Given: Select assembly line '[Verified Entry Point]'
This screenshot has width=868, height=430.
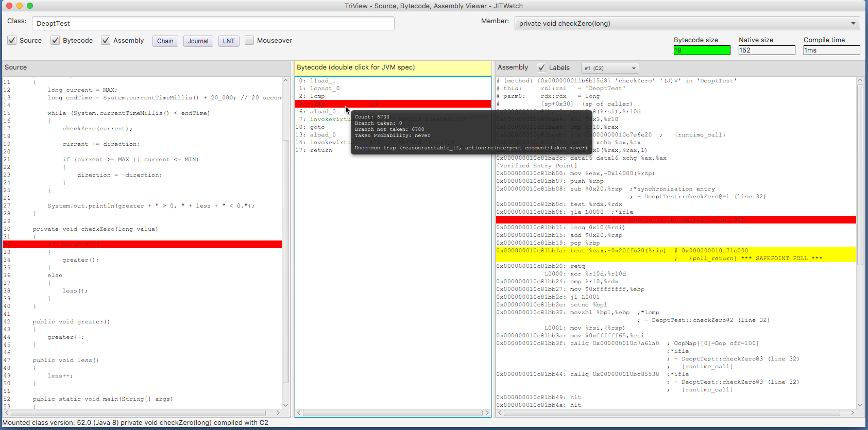Looking at the screenshot, I should coord(537,166).
